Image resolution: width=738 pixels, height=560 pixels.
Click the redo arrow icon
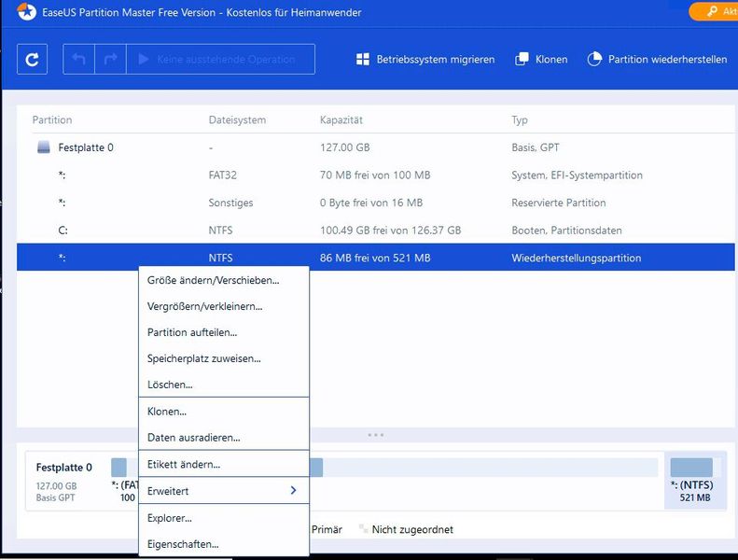111,60
